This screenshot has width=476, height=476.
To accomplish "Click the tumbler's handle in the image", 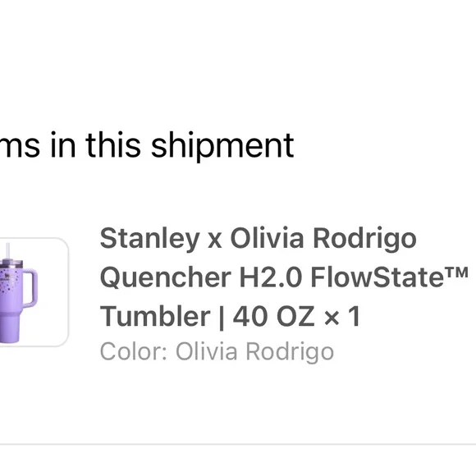I will [30, 288].
